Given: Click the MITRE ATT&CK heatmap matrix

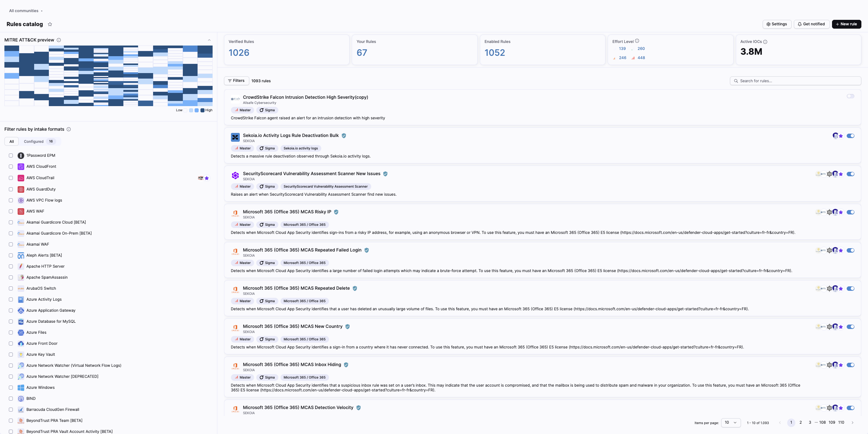Looking at the screenshot, I should (x=108, y=76).
